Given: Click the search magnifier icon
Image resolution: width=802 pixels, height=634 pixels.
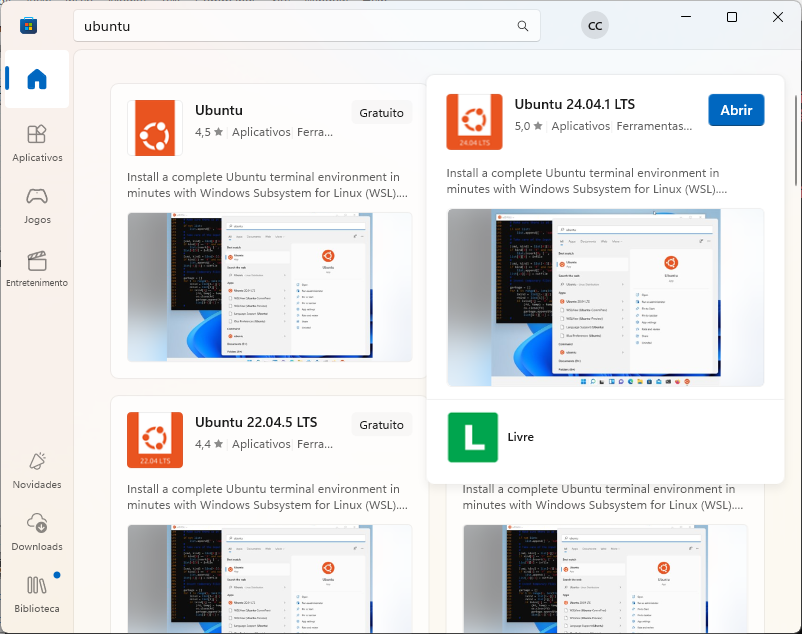Looking at the screenshot, I should (x=523, y=26).
